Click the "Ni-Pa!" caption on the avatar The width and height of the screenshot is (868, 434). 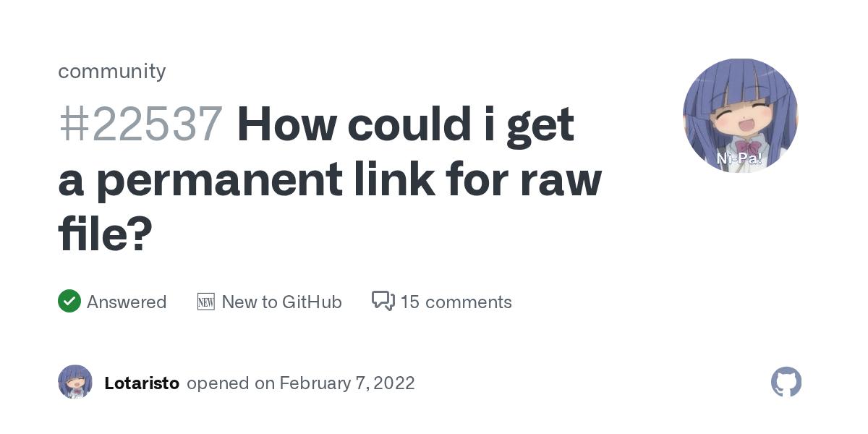coord(739,158)
